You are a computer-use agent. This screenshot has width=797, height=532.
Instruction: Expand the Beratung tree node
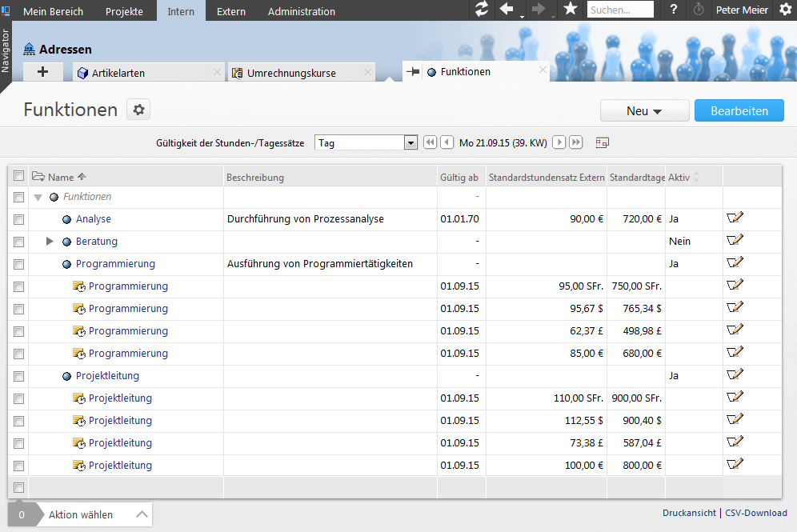click(50, 241)
